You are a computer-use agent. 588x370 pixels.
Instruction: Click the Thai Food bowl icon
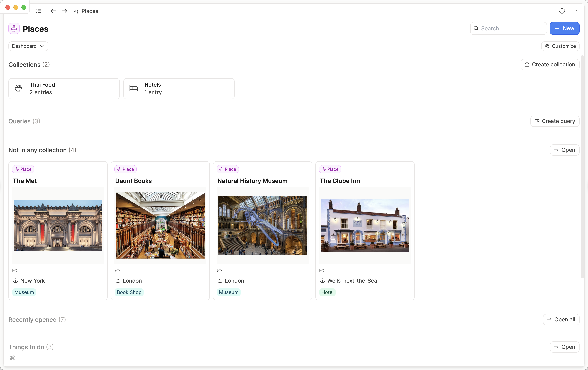tap(18, 88)
